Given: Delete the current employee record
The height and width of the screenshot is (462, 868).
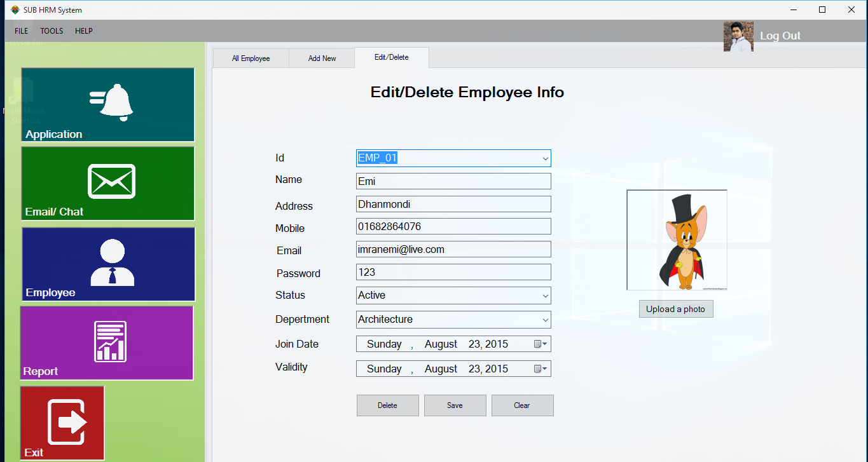Looking at the screenshot, I should tap(387, 405).
